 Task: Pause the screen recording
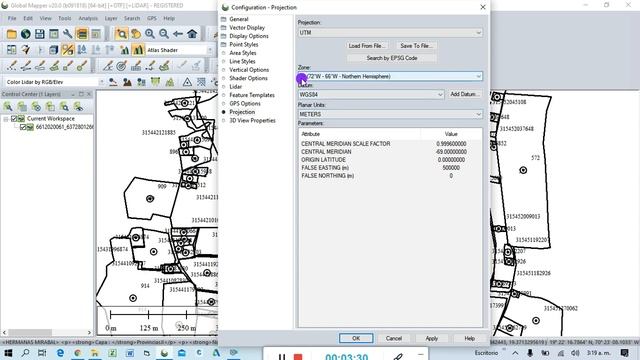coord(282,357)
